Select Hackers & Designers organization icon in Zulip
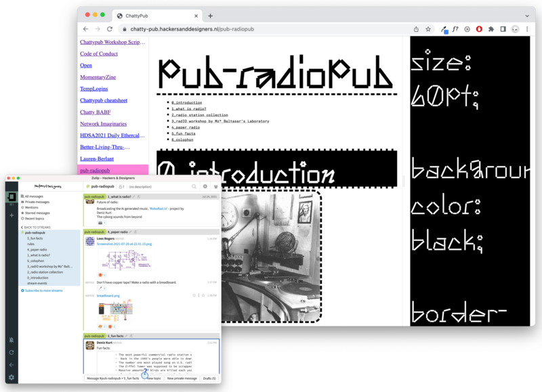The image size is (542, 392). point(12,197)
